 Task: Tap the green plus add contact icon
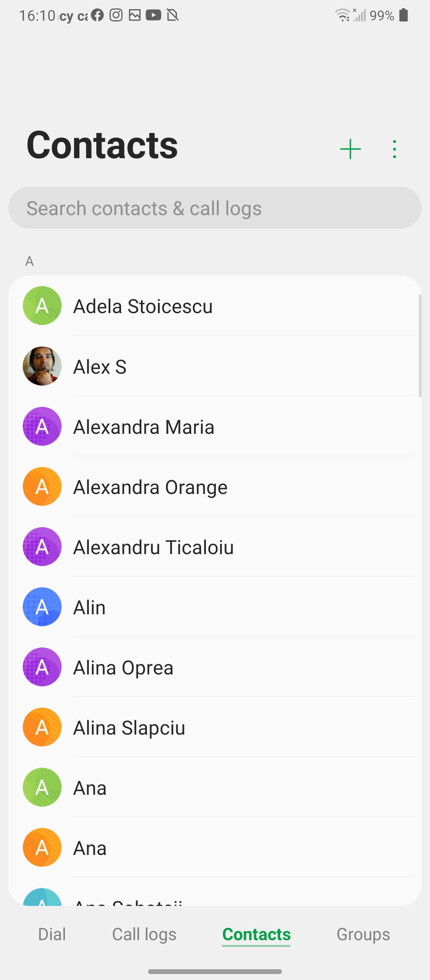[350, 149]
